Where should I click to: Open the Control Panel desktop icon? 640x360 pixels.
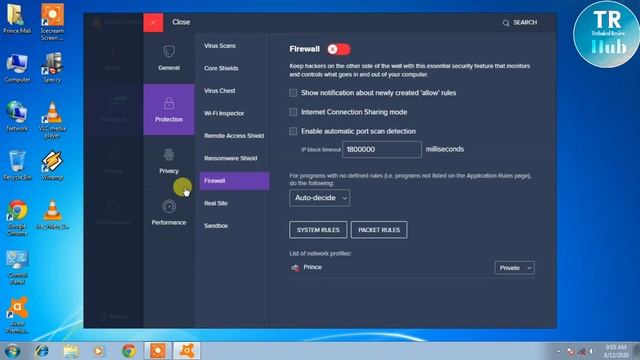[17, 267]
